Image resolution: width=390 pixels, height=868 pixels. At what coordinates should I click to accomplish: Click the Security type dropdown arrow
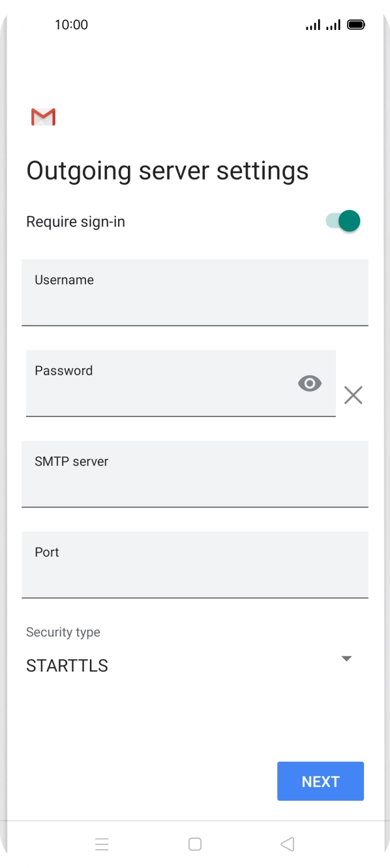tap(347, 658)
